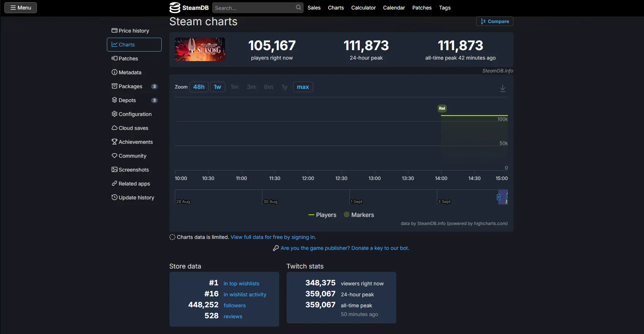Viewport: 644px width, 334px height.
Task: Open Cloud saves sidebar tab
Action: 134,128
